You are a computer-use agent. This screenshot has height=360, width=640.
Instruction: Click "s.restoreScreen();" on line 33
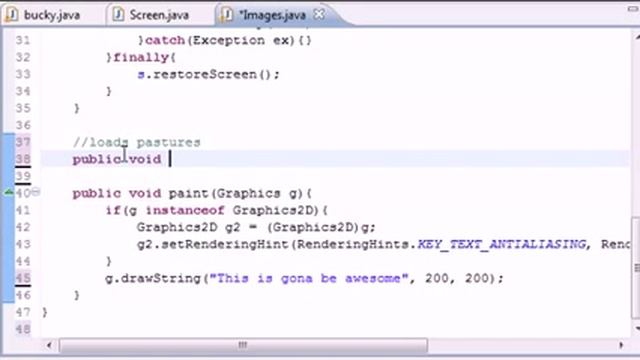tap(208, 74)
